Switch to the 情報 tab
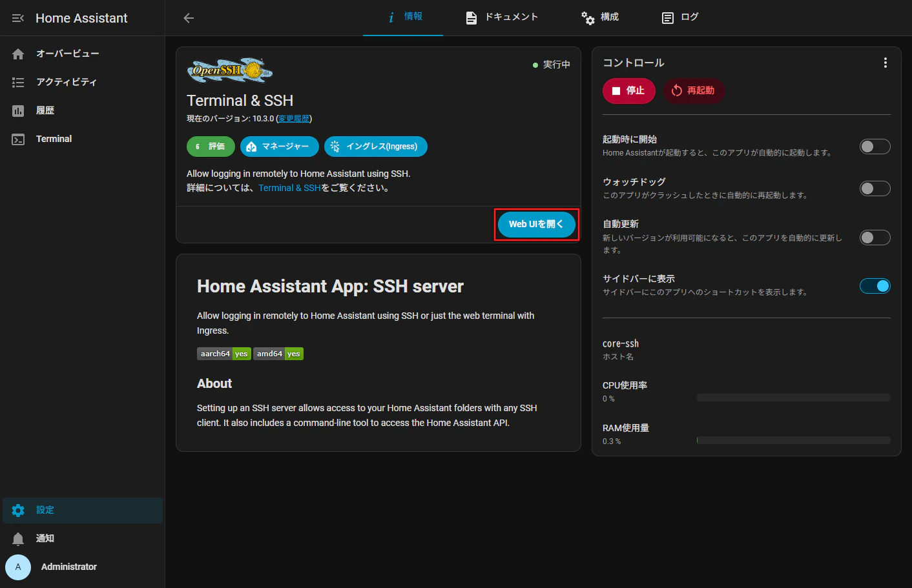 (403, 17)
